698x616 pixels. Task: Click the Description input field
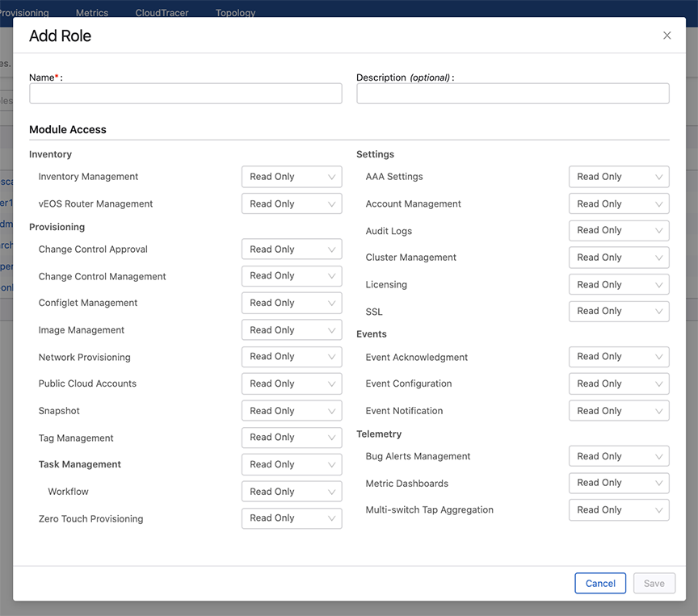[x=513, y=94]
